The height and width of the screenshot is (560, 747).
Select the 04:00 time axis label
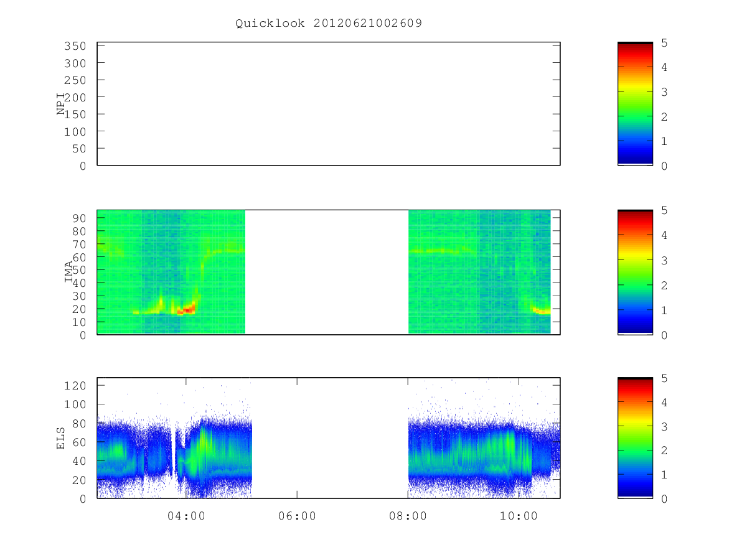(x=186, y=516)
